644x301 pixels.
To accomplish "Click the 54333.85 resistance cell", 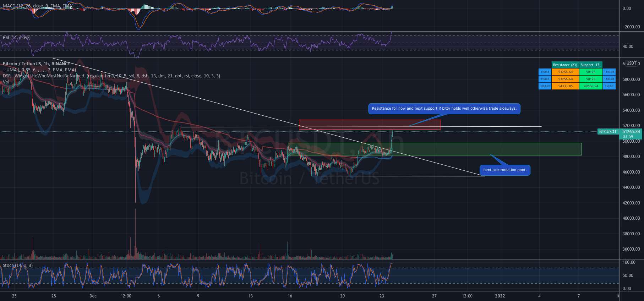I will pyautogui.click(x=565, y=86).
